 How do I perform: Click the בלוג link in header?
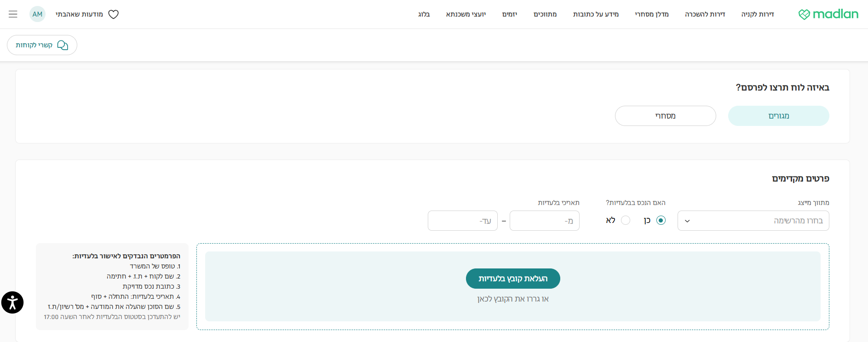point(424,14)
